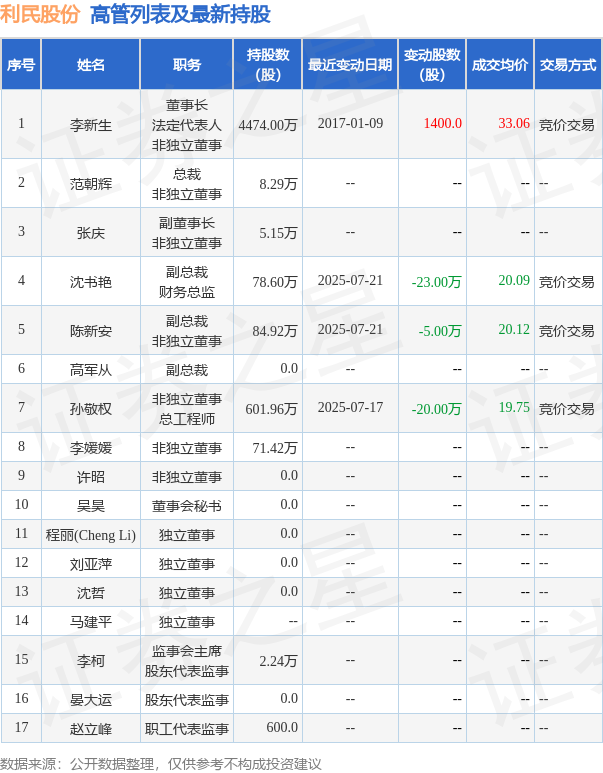Screen dimensions: 603x773
Task: Click the 成交均价 column header
Action: 500,65
